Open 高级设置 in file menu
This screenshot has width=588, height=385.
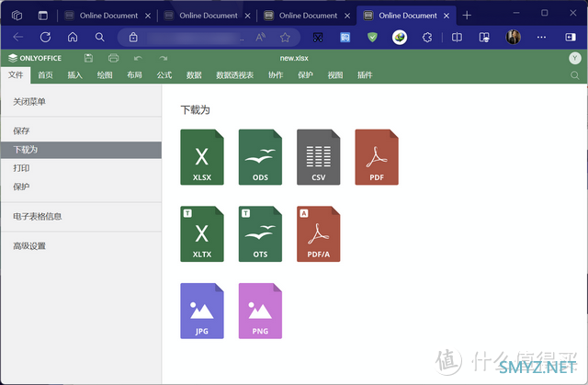click(82, 246)
